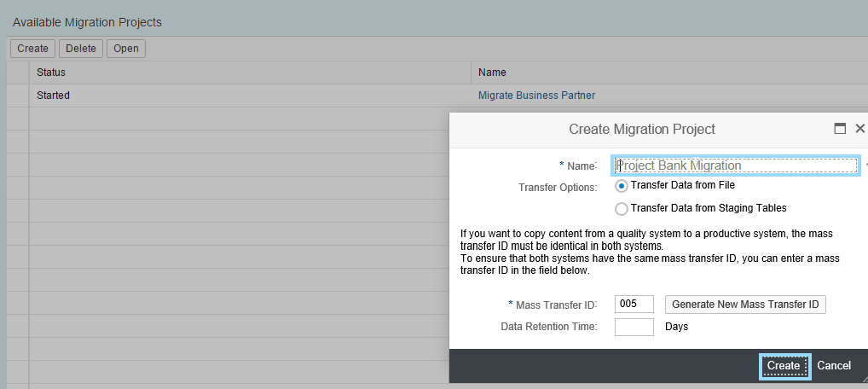The image size is (868, 389).
Task: Select the Started status cell
Action: coord(53,96)
